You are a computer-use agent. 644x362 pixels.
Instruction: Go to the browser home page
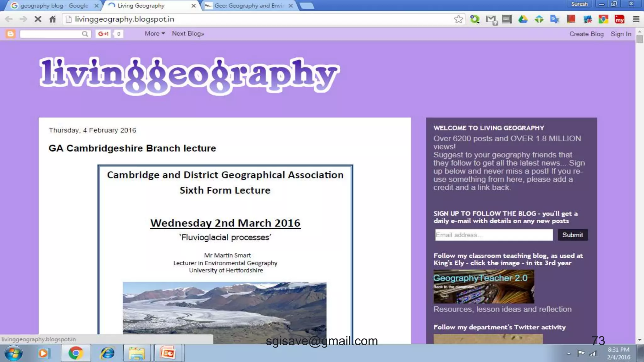click(x=53, y=19)
